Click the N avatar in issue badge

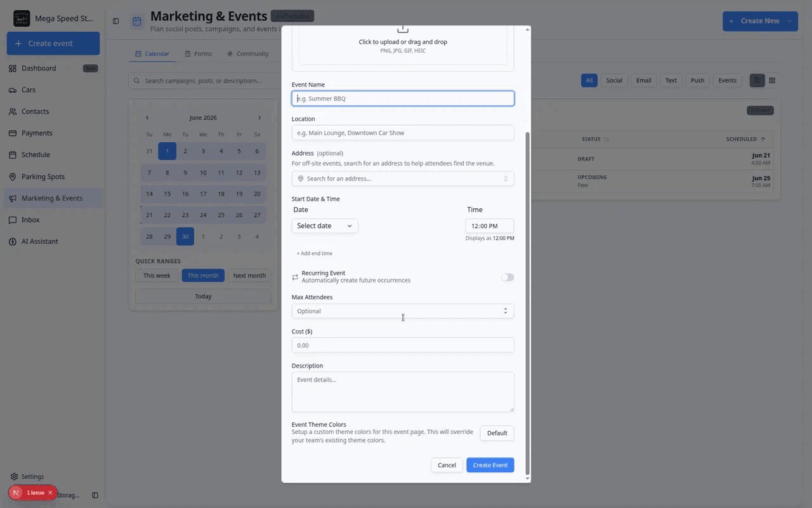click(16, 493)
